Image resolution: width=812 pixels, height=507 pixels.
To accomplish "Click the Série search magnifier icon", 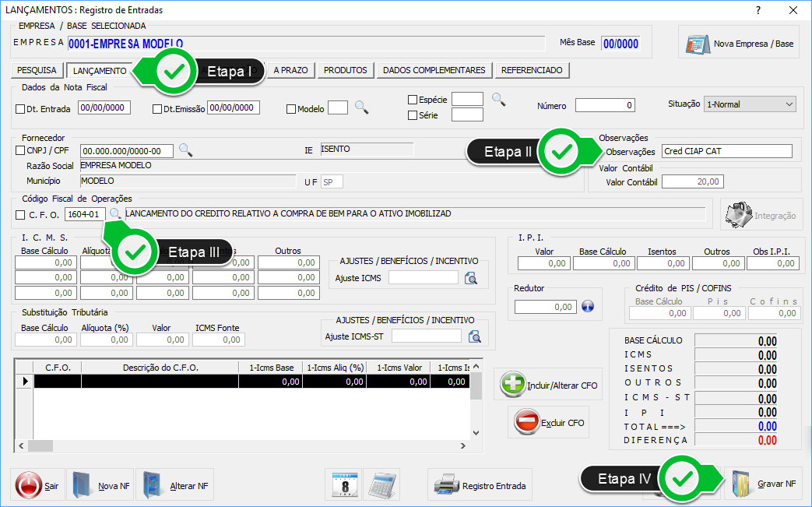I will 498,100.
